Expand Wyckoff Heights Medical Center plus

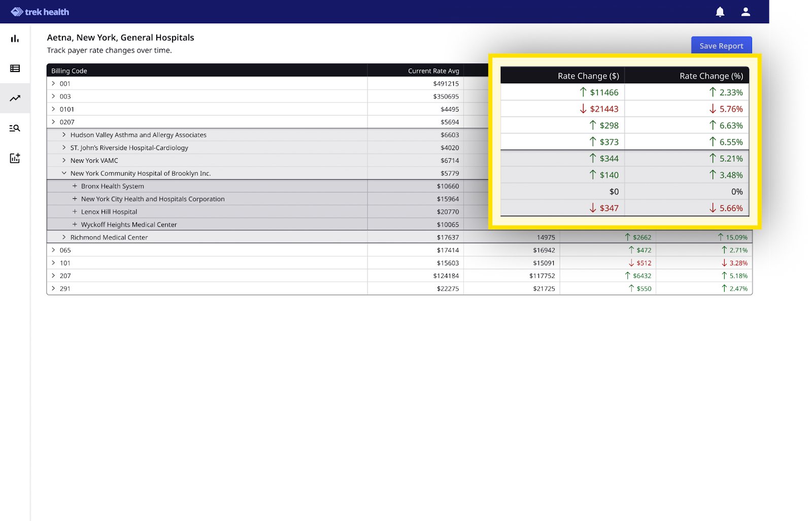[x=75, y=224]
